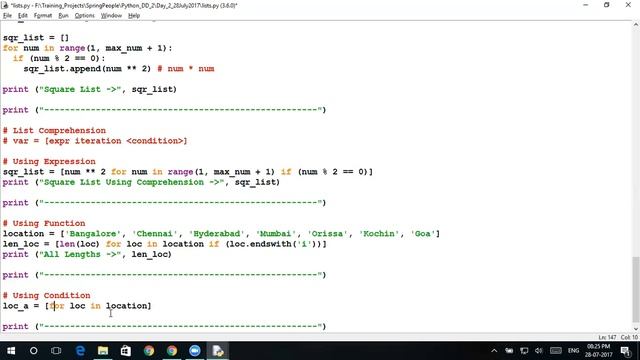Open File Explorer from taskbar
Image resolution: width=640 pixels, height=360 pixels.
coord(103,351)
